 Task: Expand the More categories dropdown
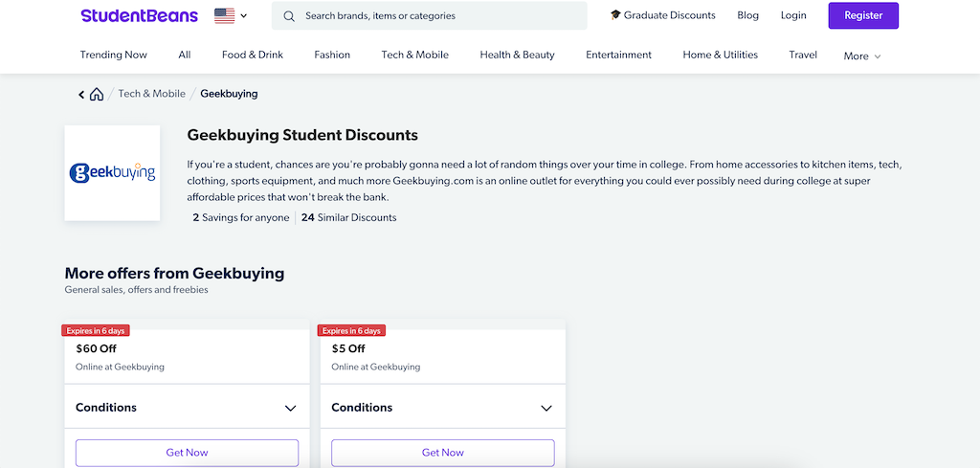pyautogui.click(x=862, y=56)
